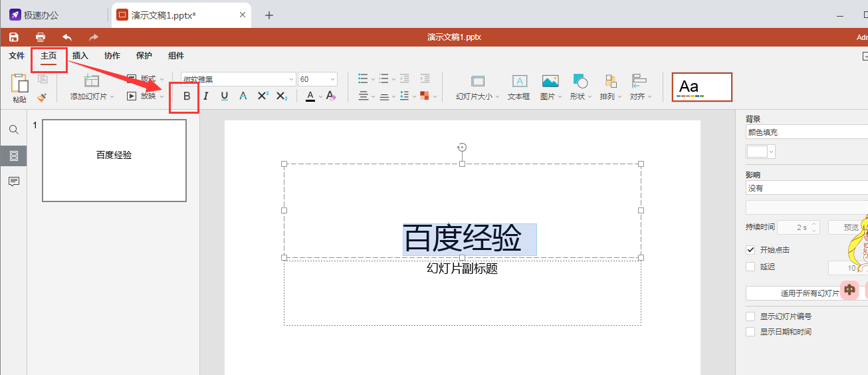Toggle strikethrough text formatting
The width and height of the screenshot is (868, 375).
(x=243, y=96)
